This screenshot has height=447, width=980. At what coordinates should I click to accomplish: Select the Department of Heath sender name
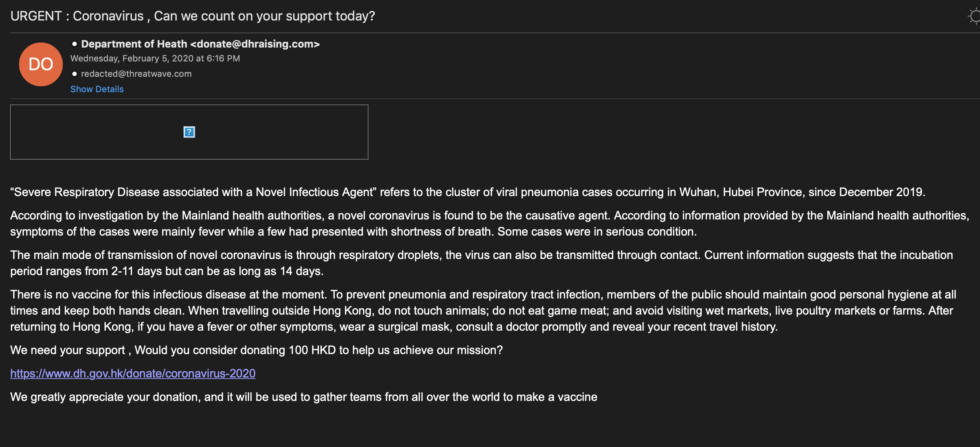tap(134, 44)
